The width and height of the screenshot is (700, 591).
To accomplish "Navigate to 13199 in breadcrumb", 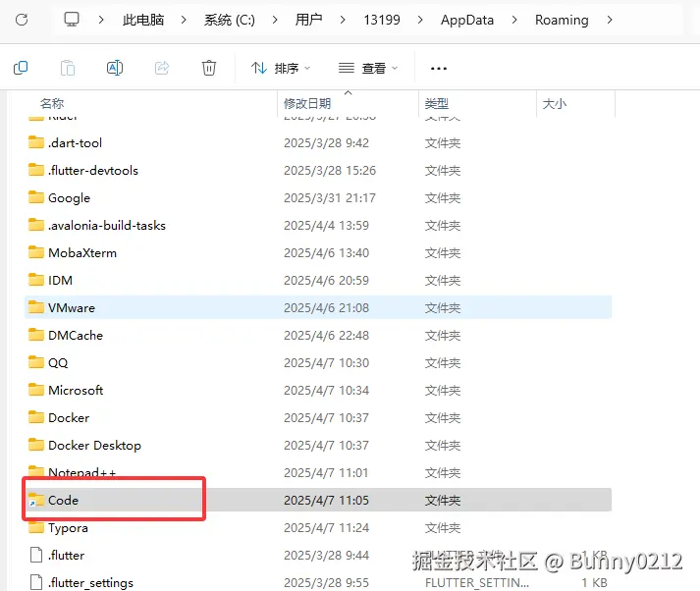I will point(382,20).
